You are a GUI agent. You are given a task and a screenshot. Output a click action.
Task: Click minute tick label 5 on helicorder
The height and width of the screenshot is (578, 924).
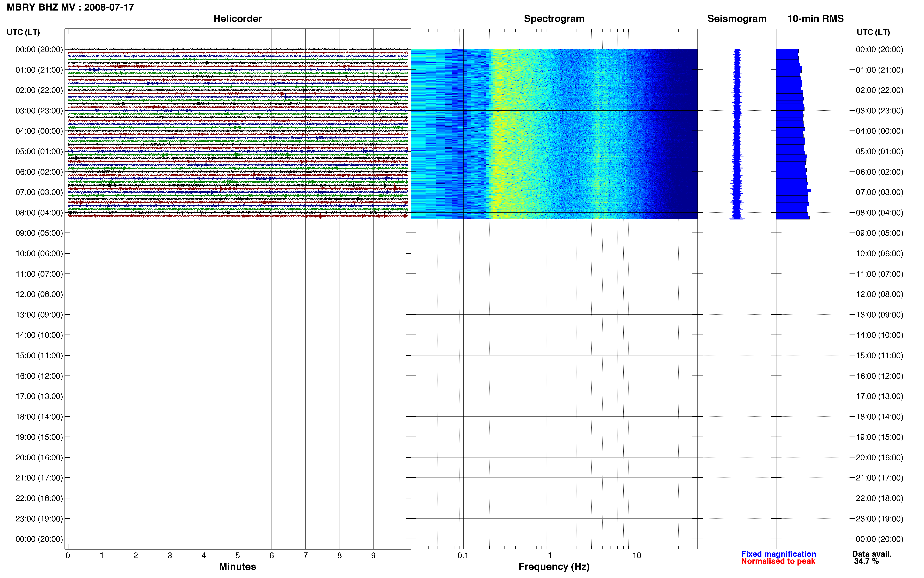238,555
